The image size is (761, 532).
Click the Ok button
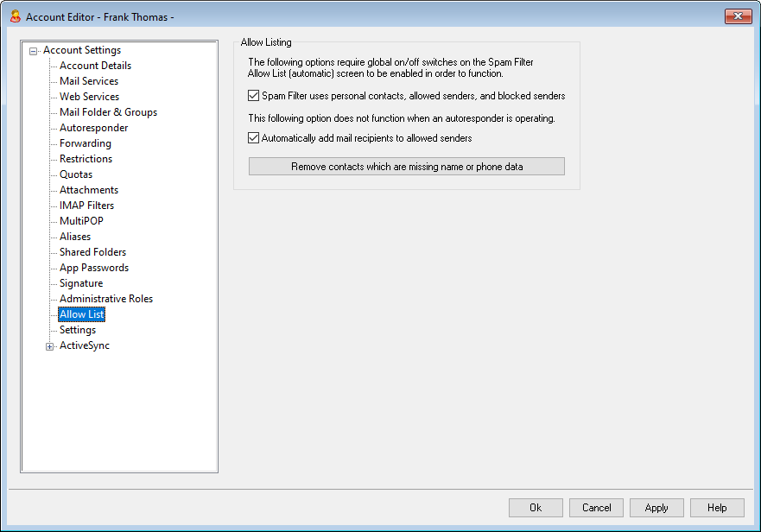tap(536, 508)
